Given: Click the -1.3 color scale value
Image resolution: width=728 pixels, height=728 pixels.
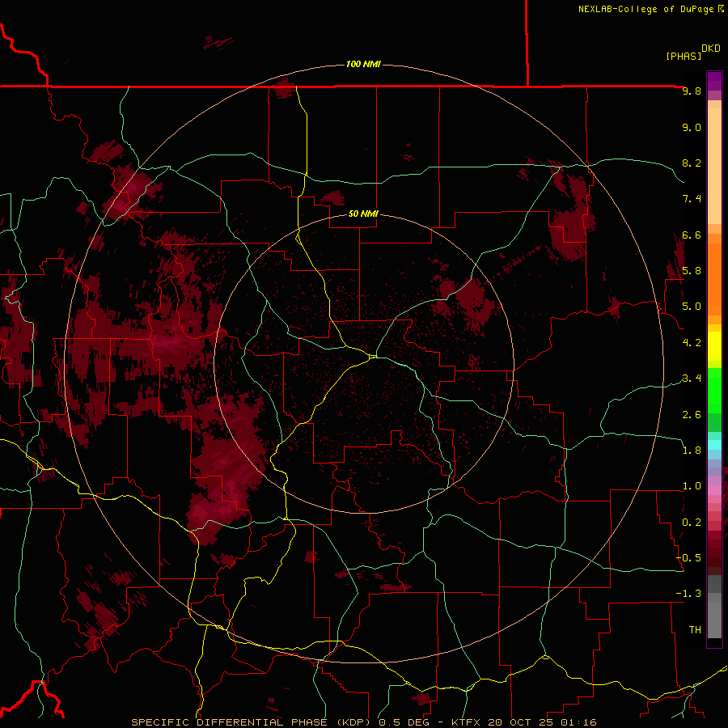Looking at the screenshot, I should [688, 594].
